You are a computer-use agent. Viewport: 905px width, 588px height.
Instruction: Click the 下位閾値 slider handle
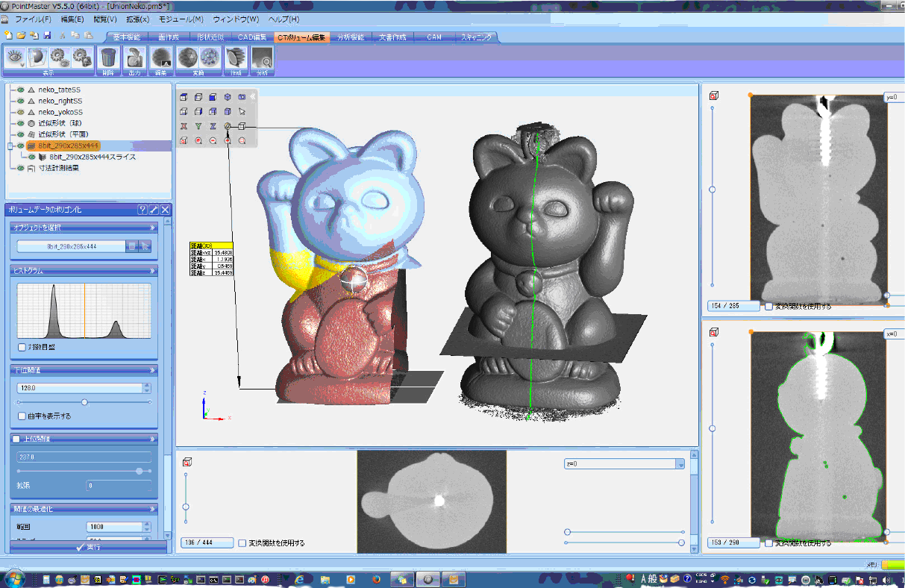(84, 402)
